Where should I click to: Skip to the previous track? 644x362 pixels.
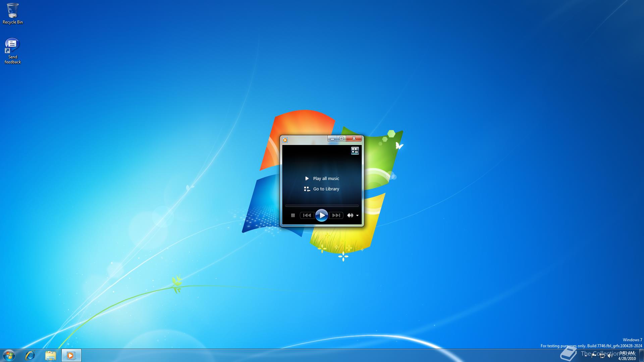pyautogui.click(x=307, y=216)
